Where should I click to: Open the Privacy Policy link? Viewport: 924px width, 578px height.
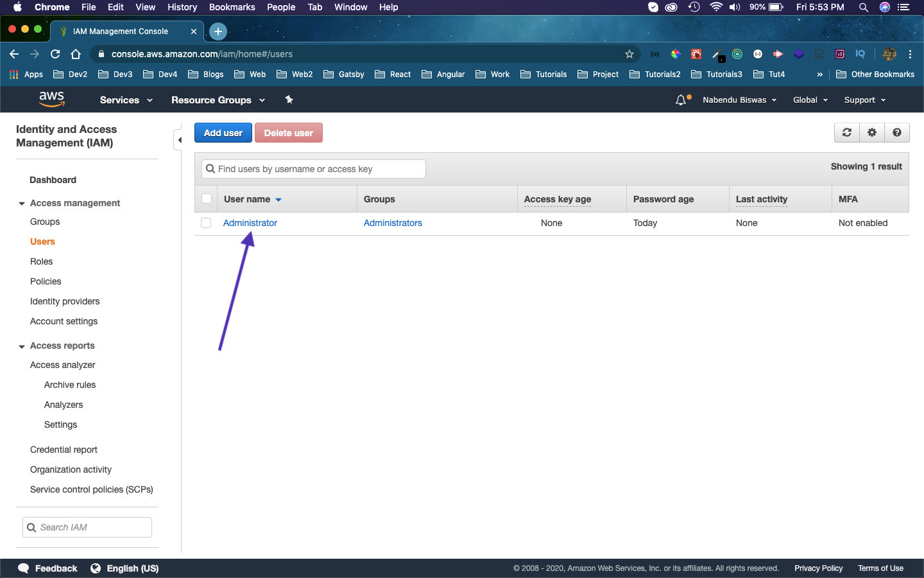coord(818,568)
